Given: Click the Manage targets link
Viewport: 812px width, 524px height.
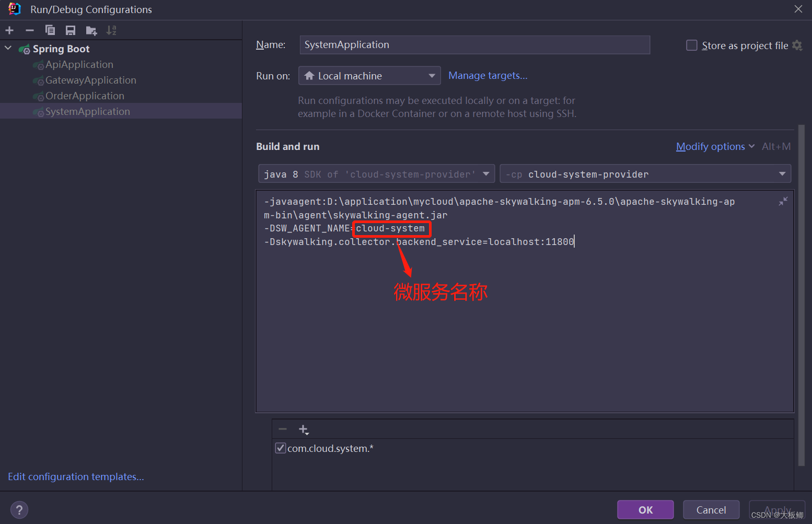Looking at the screenshot, I should pyautogui.click(x=487, y=75).
